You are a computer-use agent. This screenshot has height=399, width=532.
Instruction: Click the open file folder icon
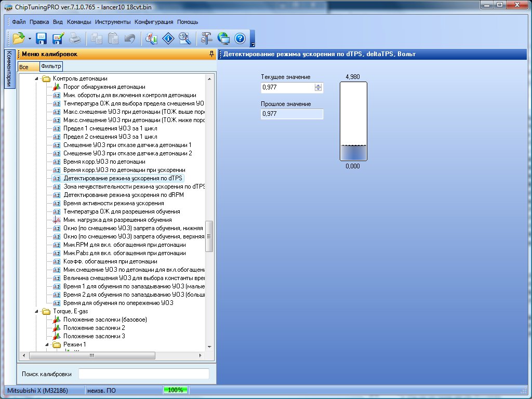pyautogui.click(x=19, y=38)
